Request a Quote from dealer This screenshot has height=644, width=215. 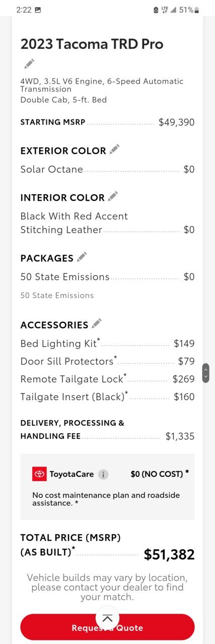click(107, 627)
